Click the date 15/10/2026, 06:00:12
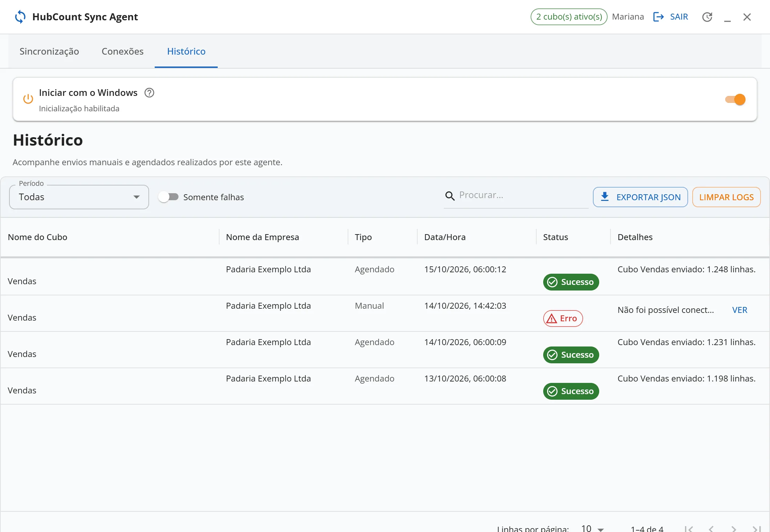This screenshot has height=532, width=770. [x=465, y=269]
